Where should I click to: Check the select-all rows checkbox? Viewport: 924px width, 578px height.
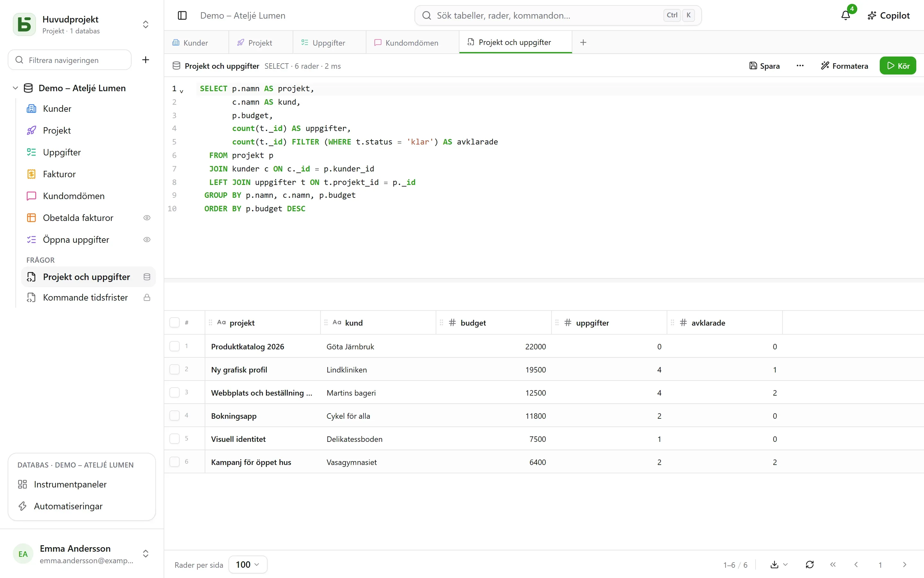click(x=175, y=323)
